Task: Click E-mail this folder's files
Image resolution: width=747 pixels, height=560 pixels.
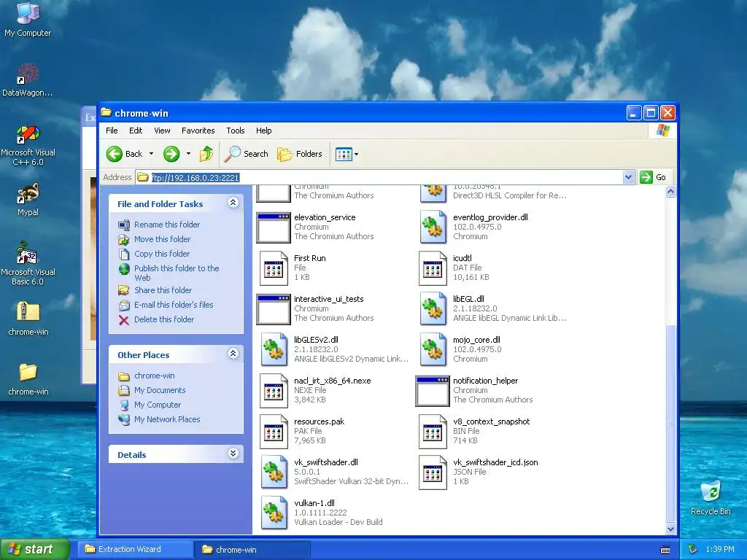Action: coord(174,305)
